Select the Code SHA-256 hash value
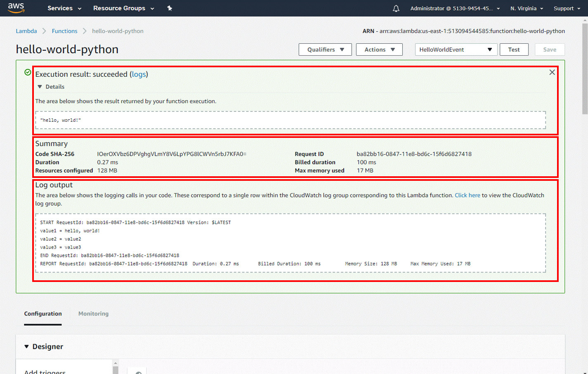The height and width of the screenshot is (374, 588). click(x=172, y=154)
